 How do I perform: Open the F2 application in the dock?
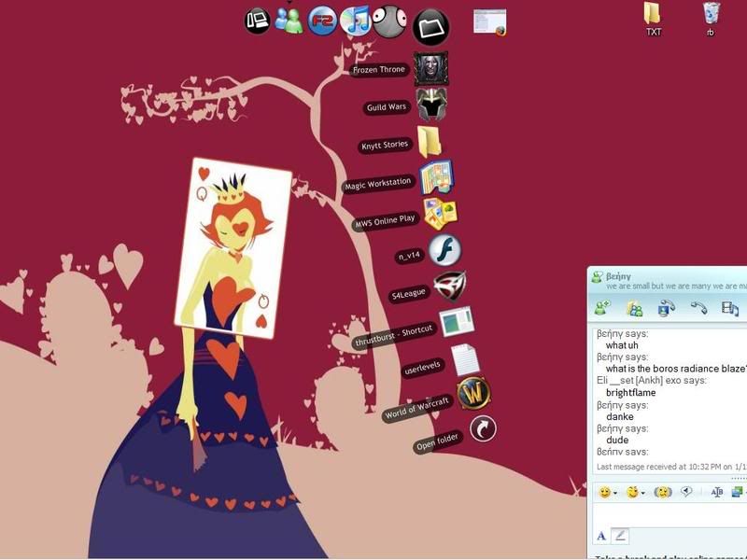tap(322, 21)
